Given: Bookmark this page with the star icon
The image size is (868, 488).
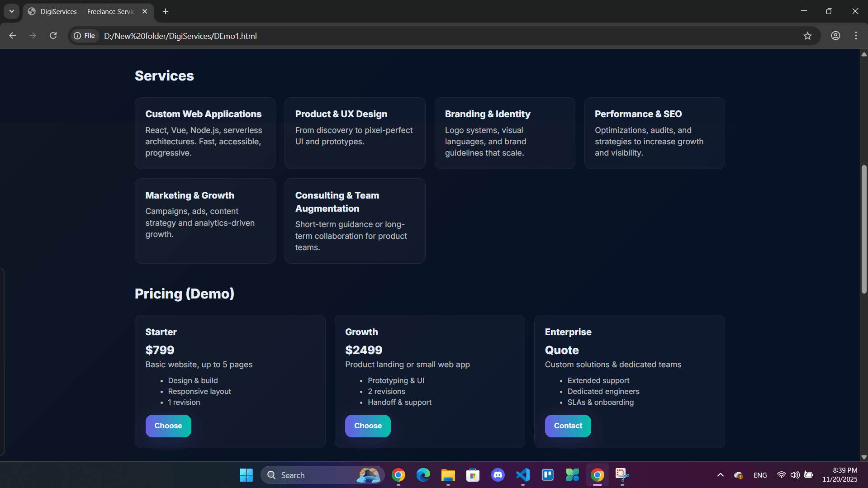Looking at the screenshot, I should (807, 36).
